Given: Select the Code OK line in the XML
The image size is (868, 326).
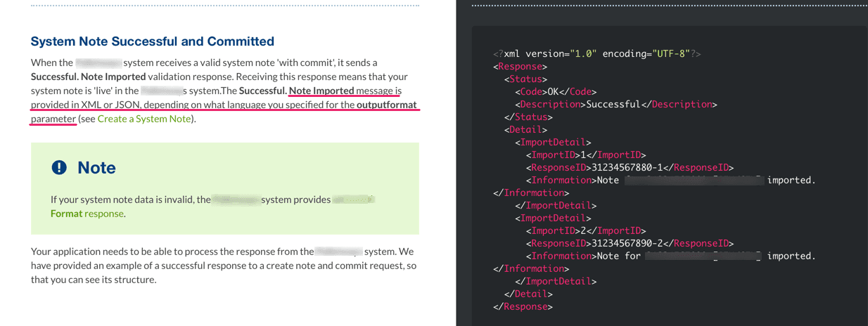Looking at the screenshot, I should point(556,91).
